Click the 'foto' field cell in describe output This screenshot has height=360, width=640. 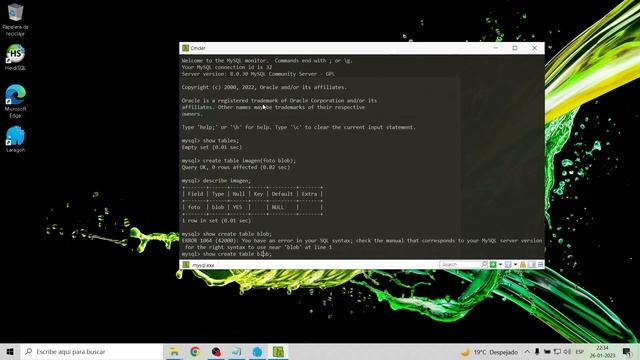click(x=194, y=207)
